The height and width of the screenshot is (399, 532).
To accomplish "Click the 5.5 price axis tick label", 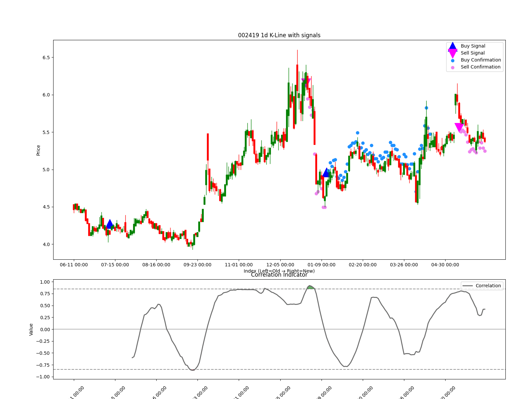I will pos(46,132).
